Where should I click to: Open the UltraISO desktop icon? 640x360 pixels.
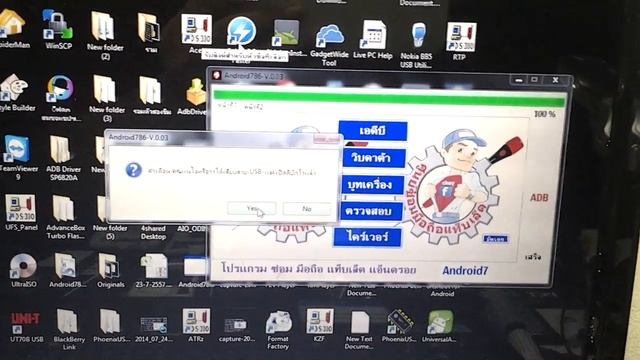coord(23,270)
